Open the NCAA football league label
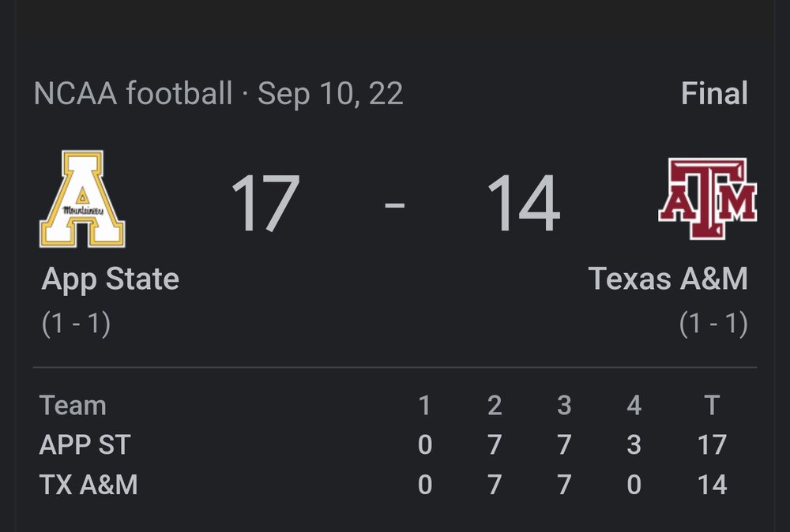 pos(134,94)
